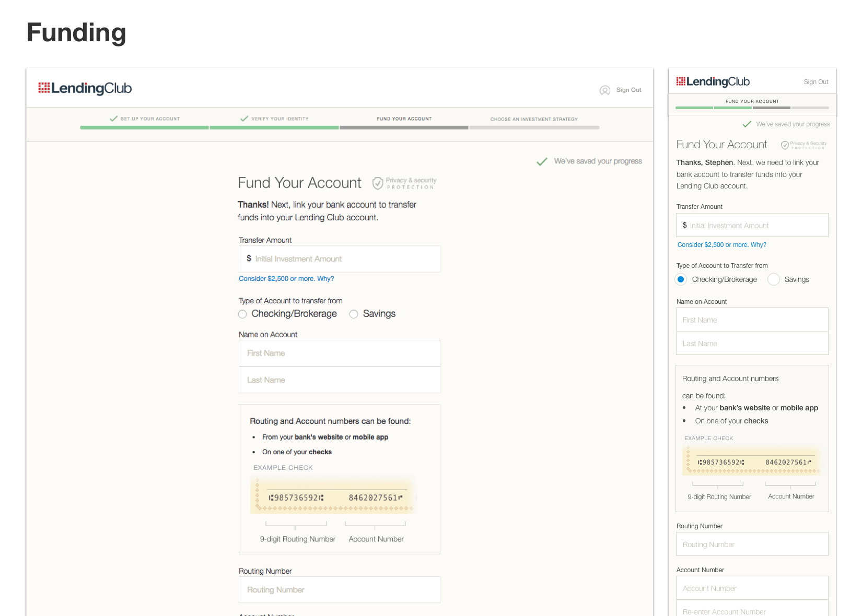Click the gray progress bar under Fund Your Account in desktop view
Viewport: 862px width, 616px height.
pyautogui.click(x=404, y=127)
